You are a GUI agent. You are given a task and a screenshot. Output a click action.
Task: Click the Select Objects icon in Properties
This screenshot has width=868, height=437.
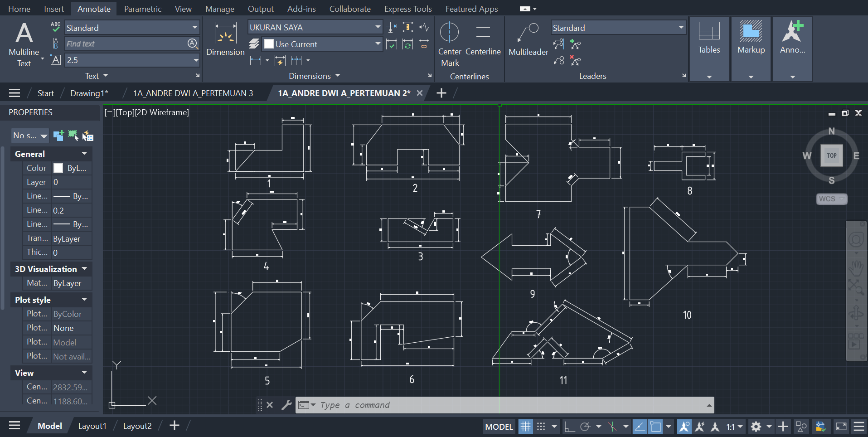(x=73, y=136)
